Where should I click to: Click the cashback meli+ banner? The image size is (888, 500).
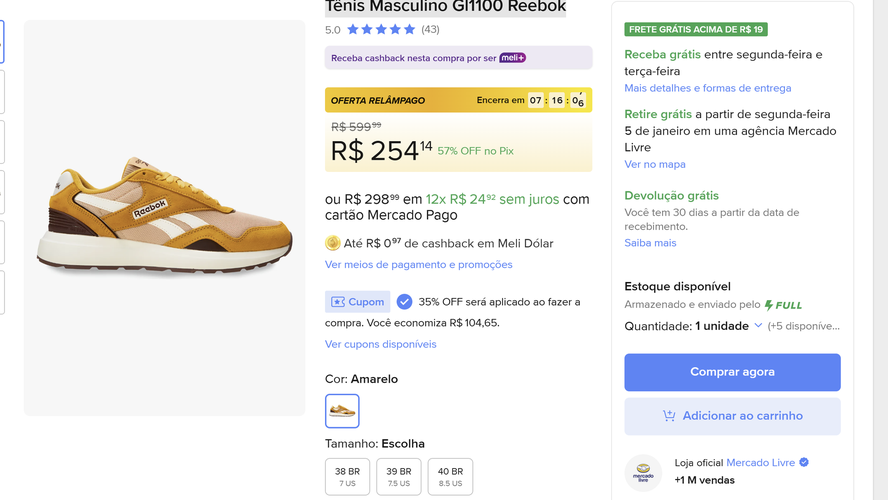click(458, 58)
